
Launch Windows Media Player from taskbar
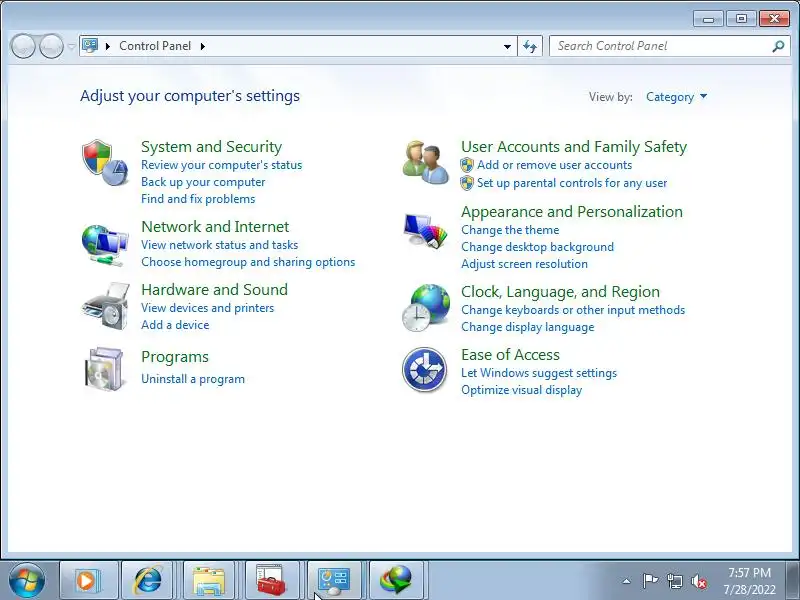tap(89, 581)
